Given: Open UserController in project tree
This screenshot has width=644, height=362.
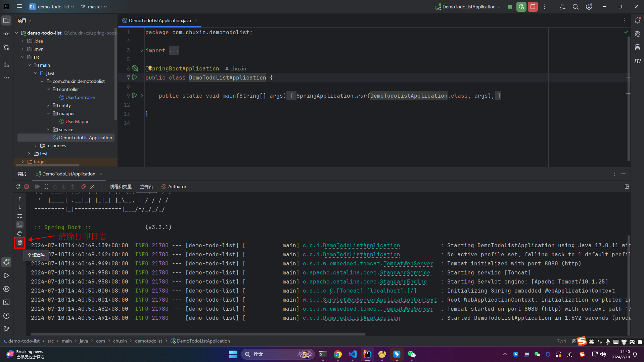Looking at the screenshot, I should click(80, 97).
